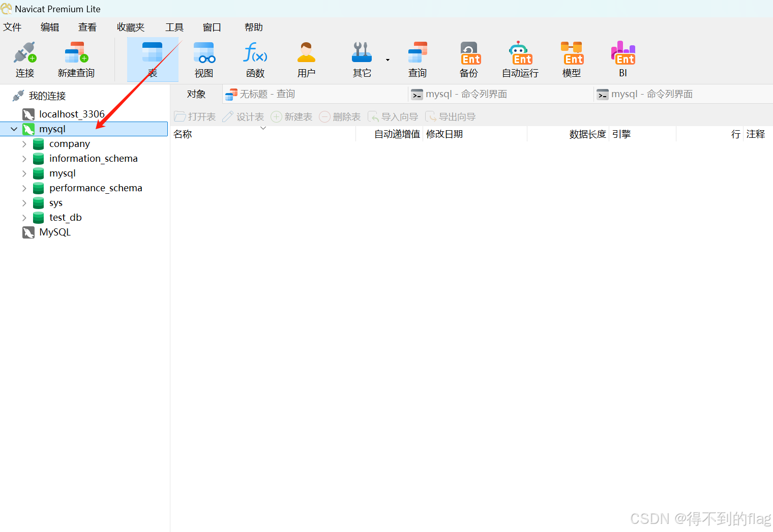Screen dimensions: 773x532
Task: Select the localhost_3306 connection
Action: (x=72, y=114)
